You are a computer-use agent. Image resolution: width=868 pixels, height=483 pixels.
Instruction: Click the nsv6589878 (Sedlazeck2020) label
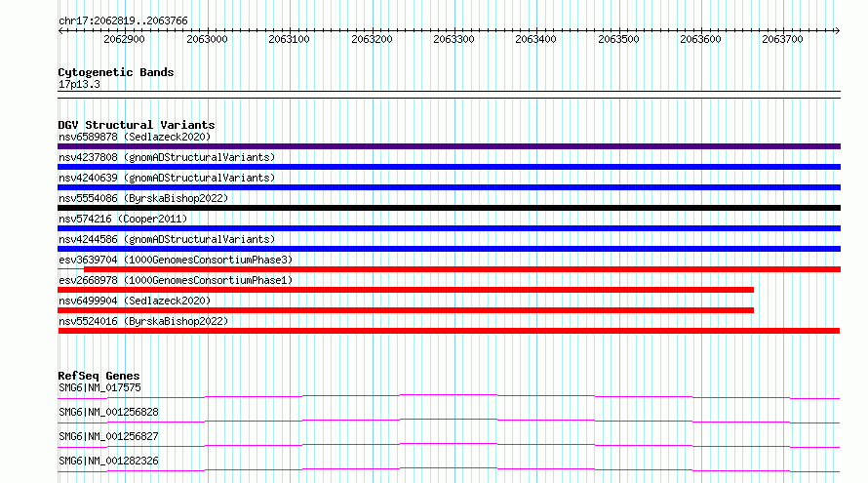click(135, 137)
